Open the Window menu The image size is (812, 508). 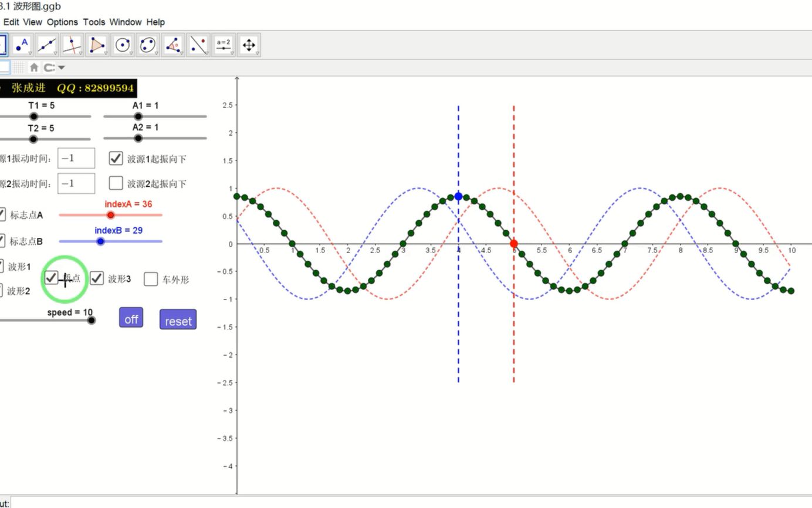pyautogui.click(x=126, y=22)
